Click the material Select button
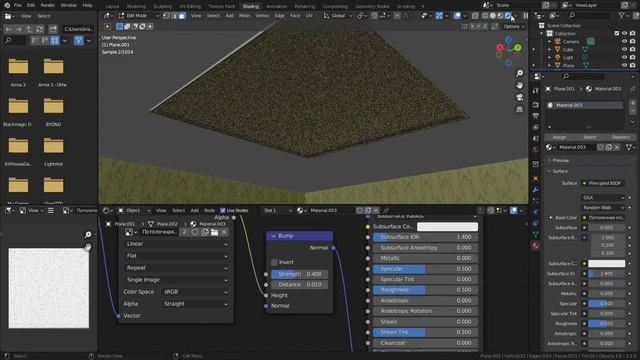640x360 pixels. point(590,137)
